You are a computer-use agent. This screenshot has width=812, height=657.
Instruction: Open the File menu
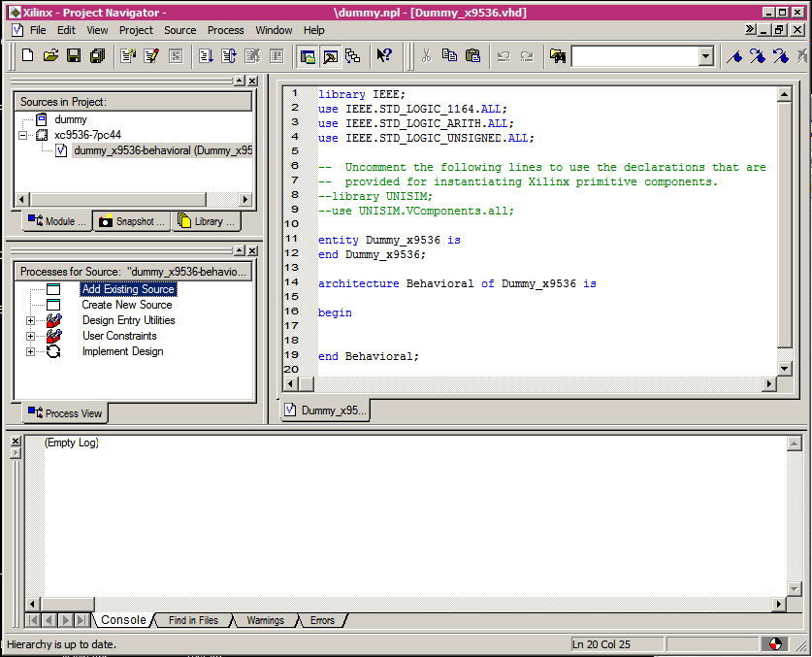pos(38,30)
